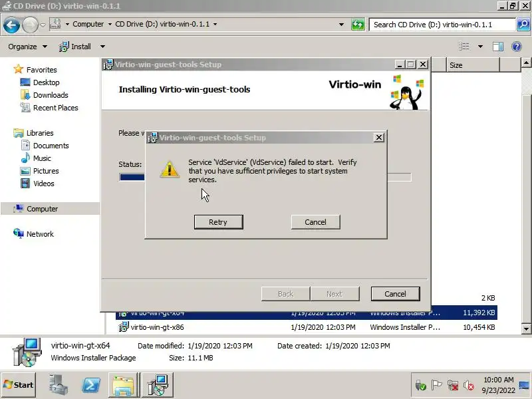Close the VdService error message box
The image size is (532, 399).
pos(378,138)
